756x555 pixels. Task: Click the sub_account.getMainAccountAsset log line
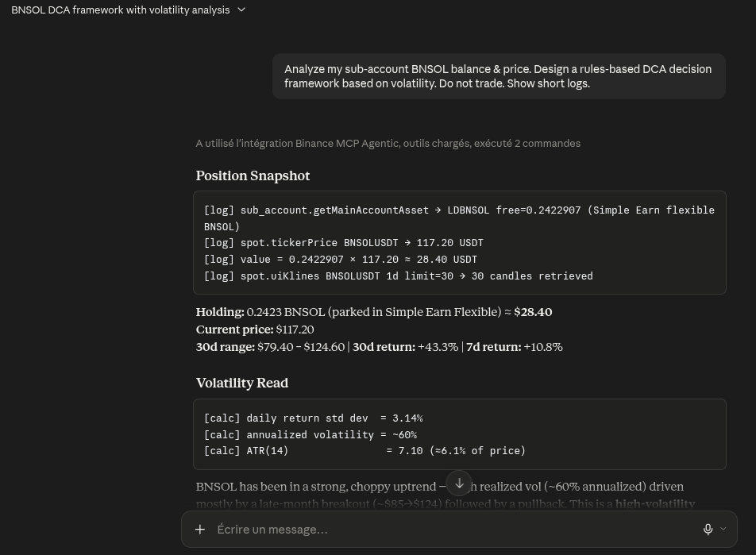click(459, 218)
